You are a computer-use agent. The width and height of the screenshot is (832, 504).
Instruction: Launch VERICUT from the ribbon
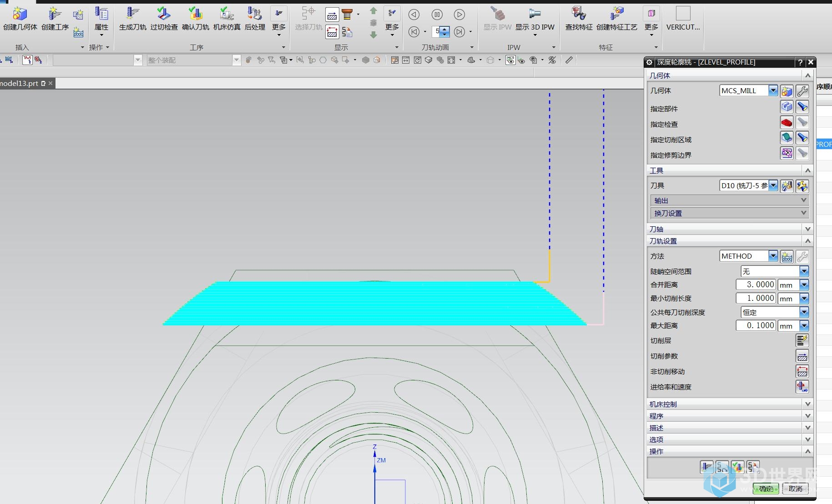(683, 19)
